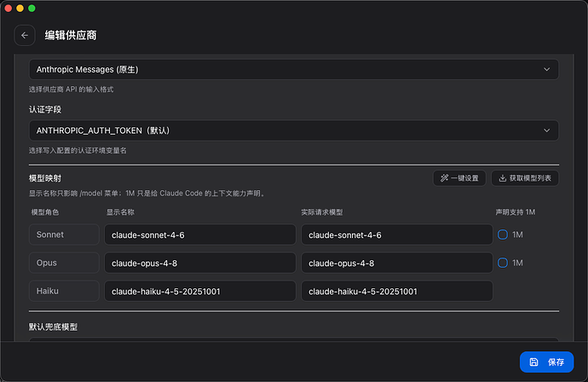Click the 模型映射 section heading
Viewport: 588px width, 382px height.
[x=45, y=178]
